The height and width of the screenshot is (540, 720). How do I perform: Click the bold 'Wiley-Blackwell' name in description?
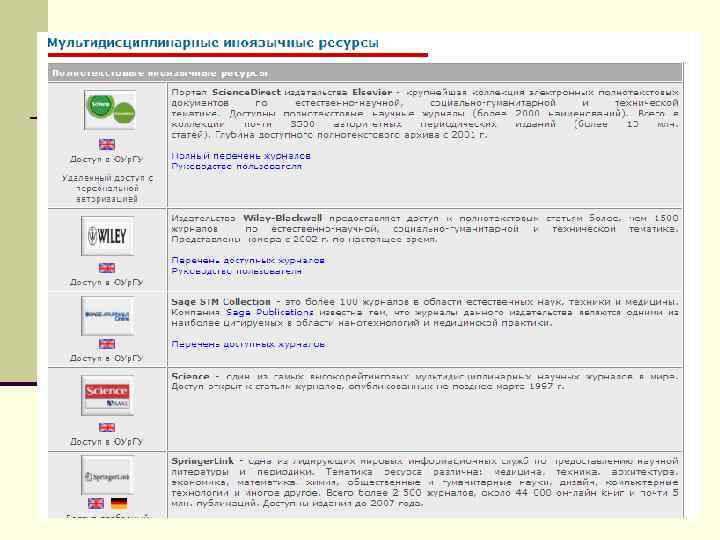[x=282, y=218]
